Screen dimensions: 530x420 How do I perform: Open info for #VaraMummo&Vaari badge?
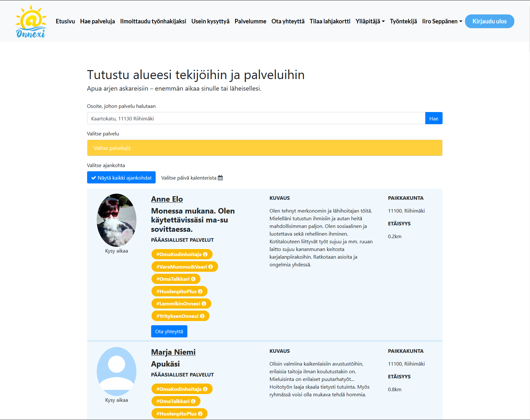coord(211,266)
